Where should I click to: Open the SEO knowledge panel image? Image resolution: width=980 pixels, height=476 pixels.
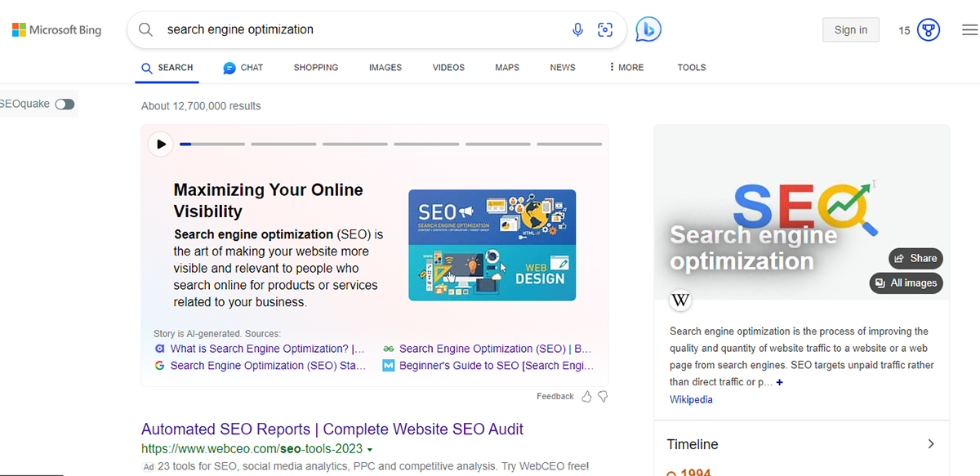tap(801, 212)
